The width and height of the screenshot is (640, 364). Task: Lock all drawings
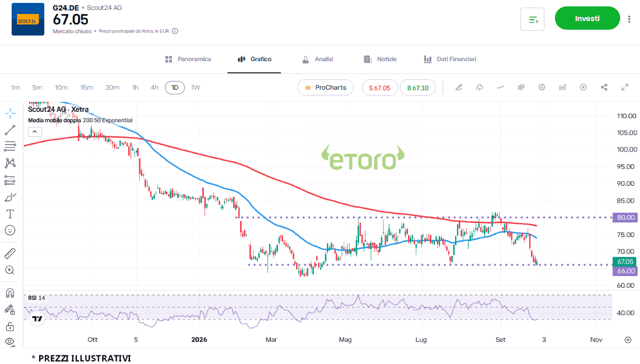pos(10,327)
